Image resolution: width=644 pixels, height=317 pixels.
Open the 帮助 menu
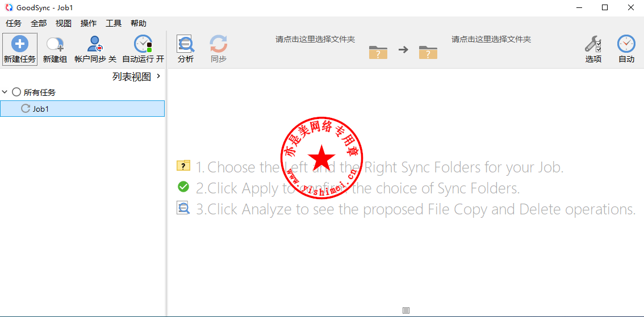tap(139, 23)
